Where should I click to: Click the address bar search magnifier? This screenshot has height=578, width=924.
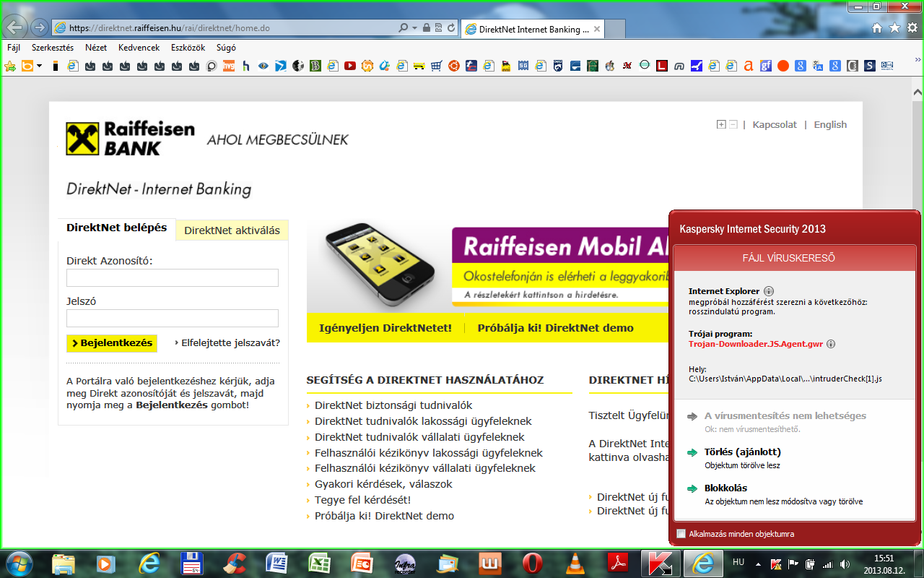pos(404,28)
